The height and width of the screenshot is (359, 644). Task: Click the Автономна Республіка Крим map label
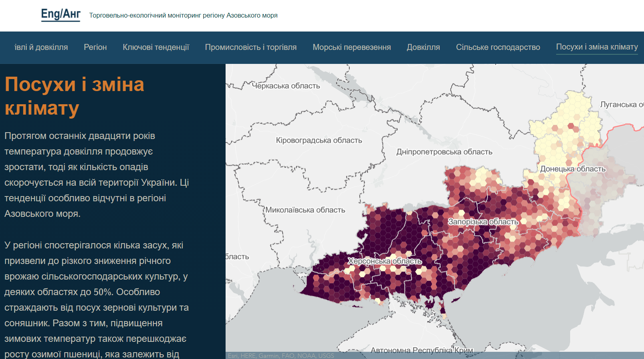[422, 350]
